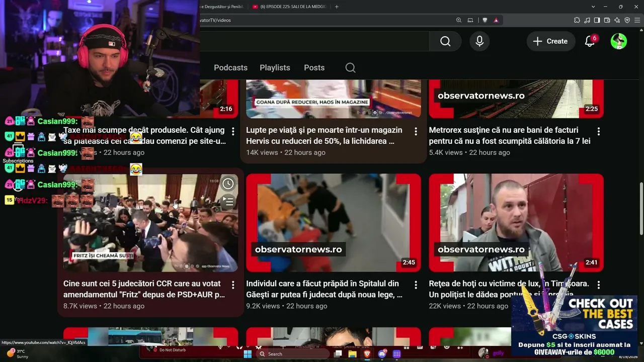Open the YouTube notifications bell

(590, 41)
